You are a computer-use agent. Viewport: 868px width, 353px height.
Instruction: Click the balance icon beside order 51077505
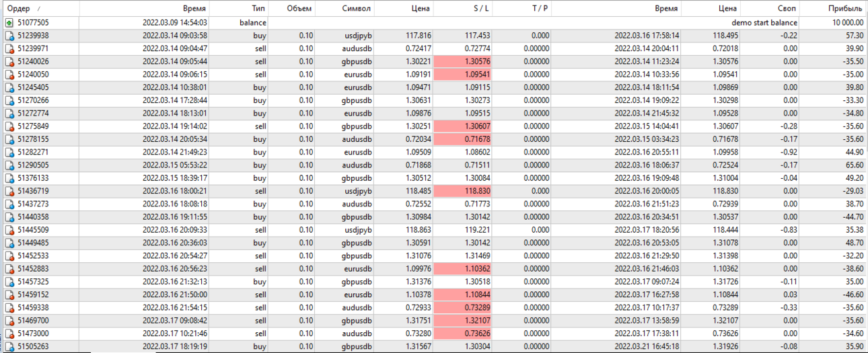coord(9,23)
